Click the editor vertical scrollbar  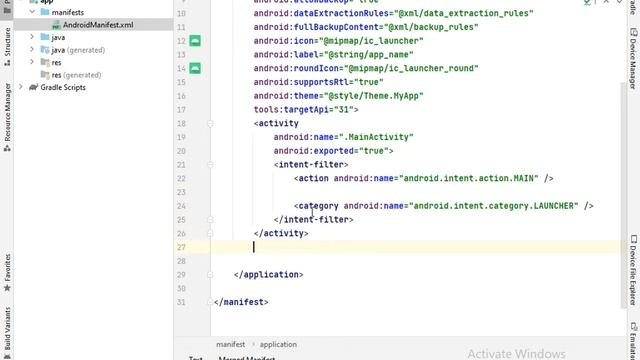(x=623, y=196)
